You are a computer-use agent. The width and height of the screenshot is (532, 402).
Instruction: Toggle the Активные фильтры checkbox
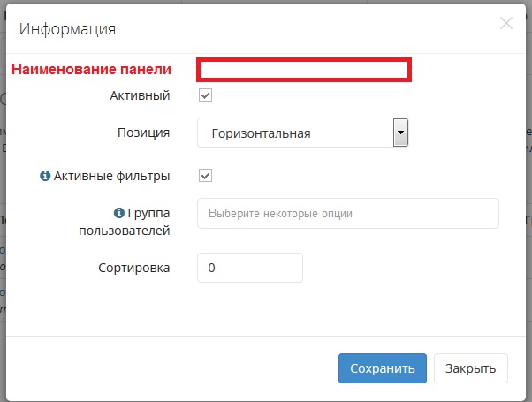(205, 176)
